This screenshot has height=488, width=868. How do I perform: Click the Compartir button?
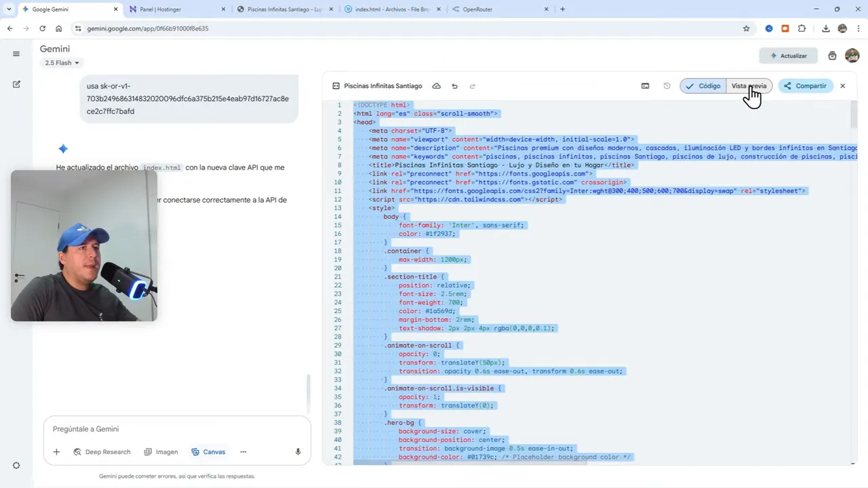pyautogui.click(x=805, y=85)
